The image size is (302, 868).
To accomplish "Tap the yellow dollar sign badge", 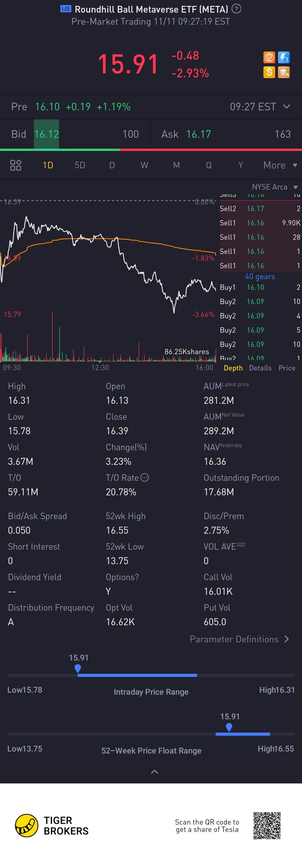I will pyautogui.click(x=269, y=72).
